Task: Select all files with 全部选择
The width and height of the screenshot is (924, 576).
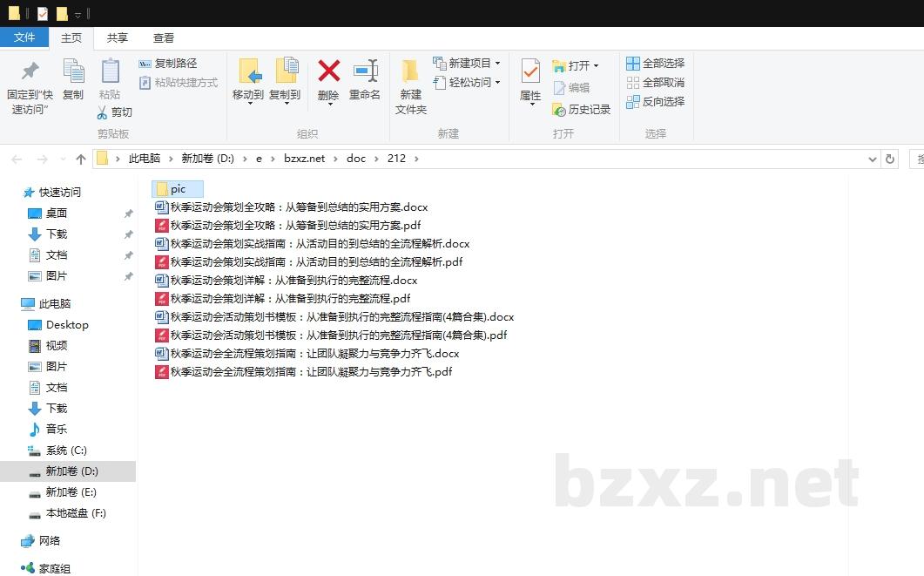Action: pos(654,63)
